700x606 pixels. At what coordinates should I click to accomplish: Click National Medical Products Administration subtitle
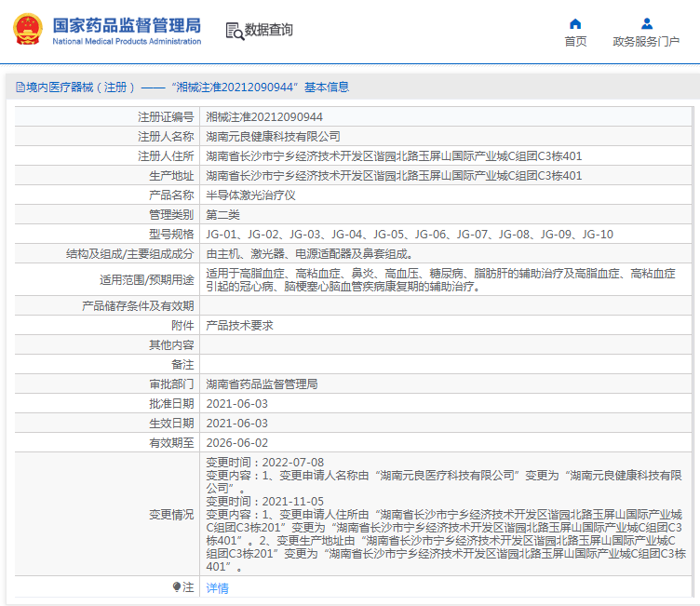(x=127, y=41)
